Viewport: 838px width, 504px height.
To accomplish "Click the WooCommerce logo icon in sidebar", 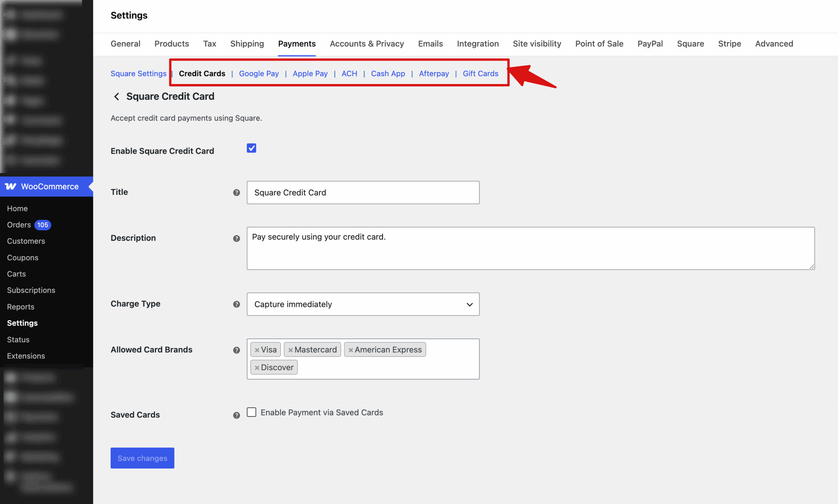I will point(10,186).
